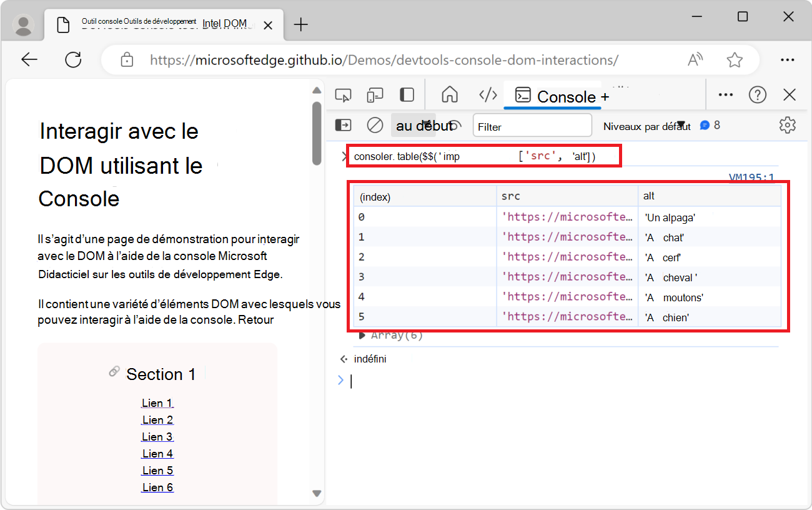This screenshot has height=510, width=812.
Task: Create a live expression with the eye icon
Action: 455,125
